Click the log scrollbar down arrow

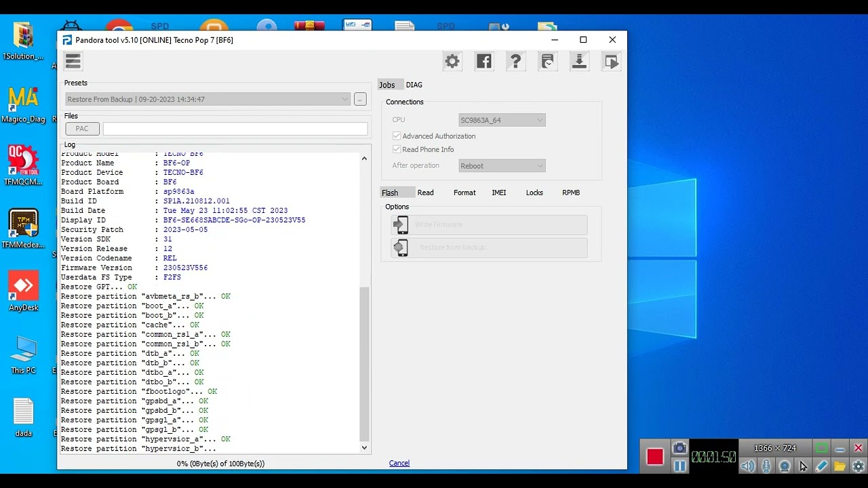pyautogui.click(x=364, y=447)
